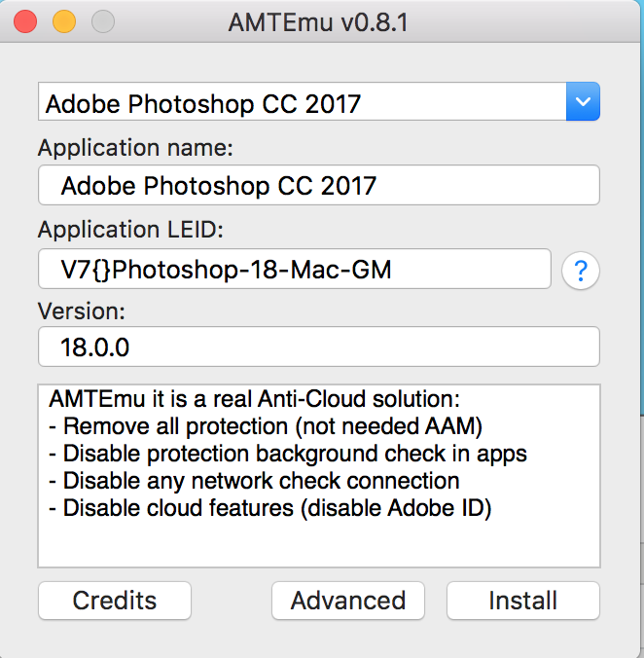Viewport: 644px width, 658px height.
Task: Show the Credits dialog
Action: click(x=115, y=601)
